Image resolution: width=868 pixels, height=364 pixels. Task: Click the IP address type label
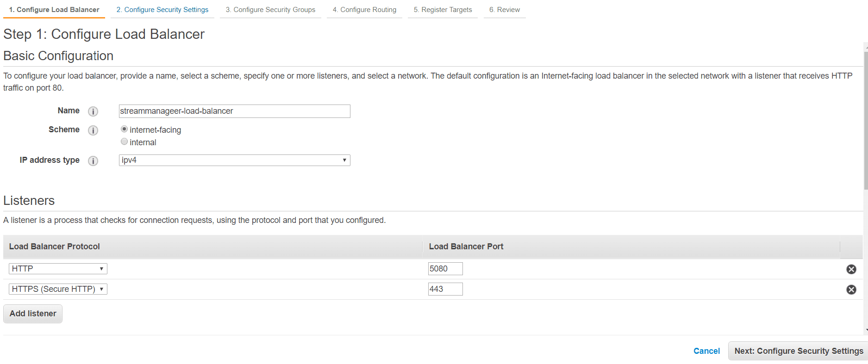pyautogui.click(x=50, y=160)
